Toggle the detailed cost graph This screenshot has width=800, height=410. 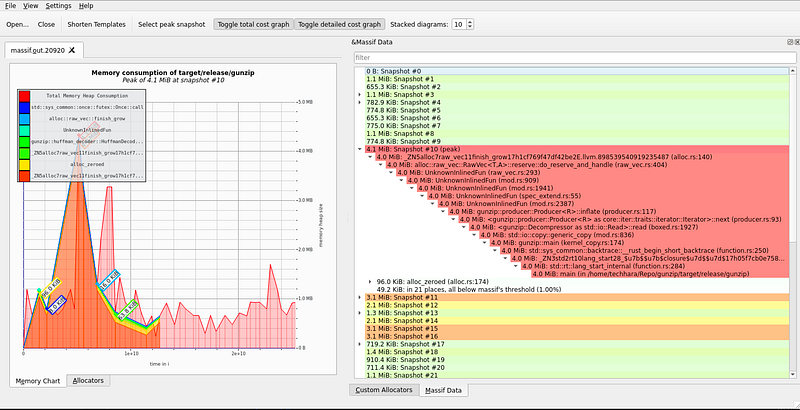pos(340,23)
